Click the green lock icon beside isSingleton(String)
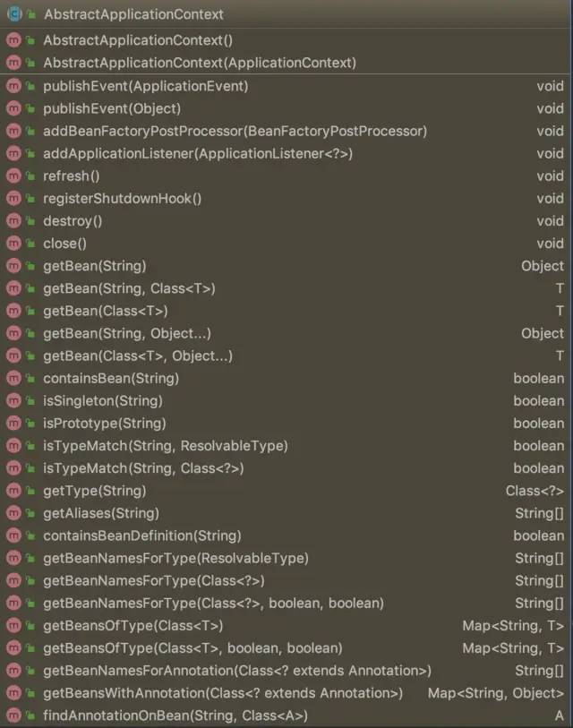Screen dimensions: 573x728 (x=30, y=401)
